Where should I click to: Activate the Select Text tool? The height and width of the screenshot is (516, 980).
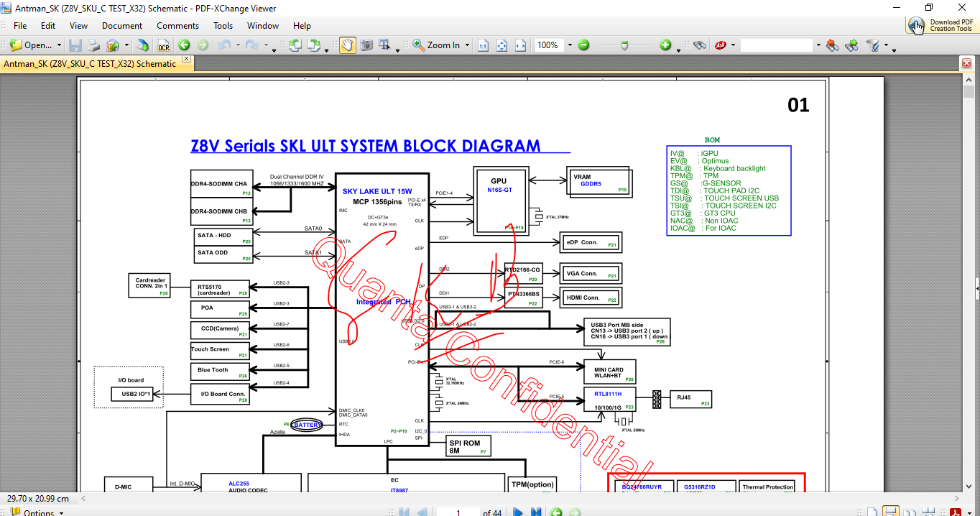[384, 45]
